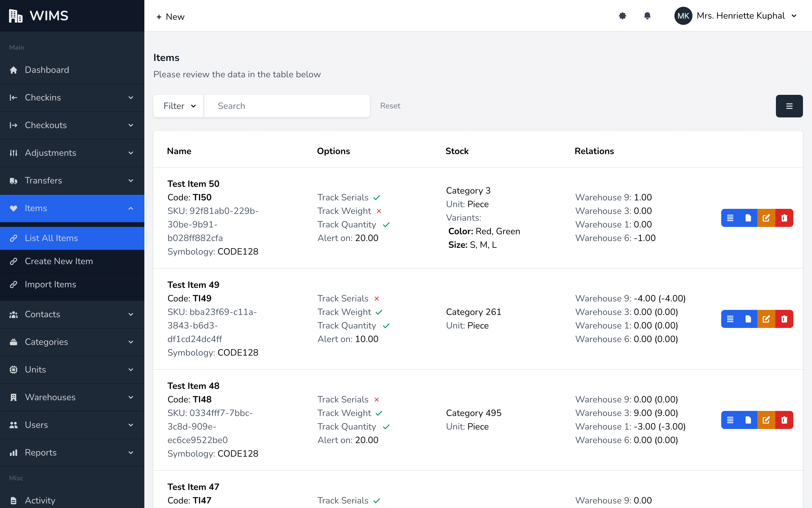View details list icon for Test Item 48

pos(730,420)
